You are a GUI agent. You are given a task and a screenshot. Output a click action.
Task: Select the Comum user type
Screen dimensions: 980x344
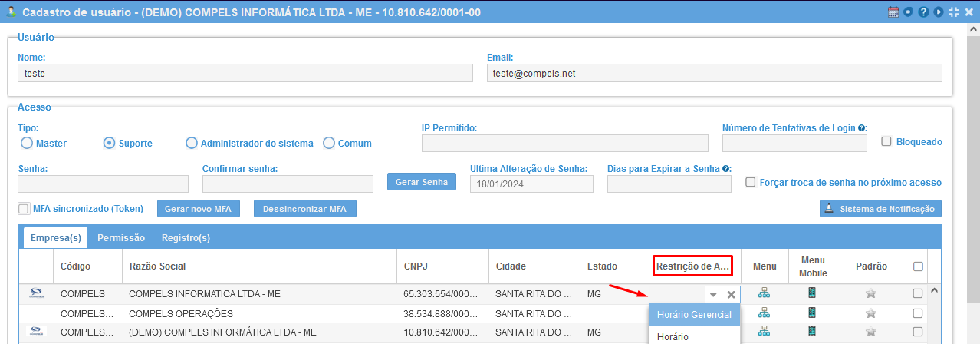329,143
